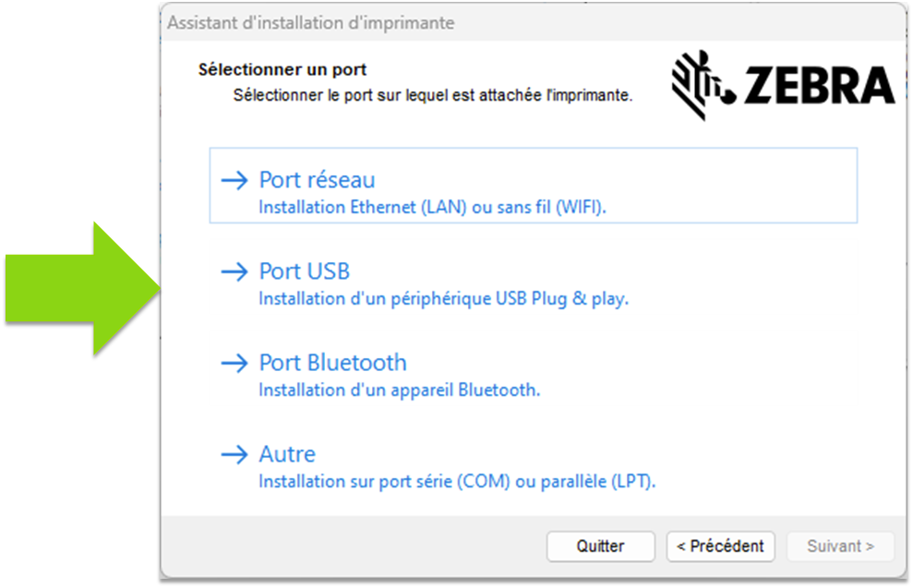Screen dimensions: 913x588
Task: Choose the Port USB option title
Action: [x=305, y=271]
